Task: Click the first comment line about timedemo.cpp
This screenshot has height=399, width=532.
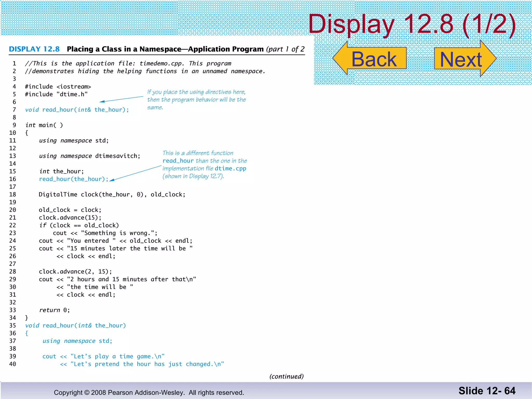Action: point(128,63)
